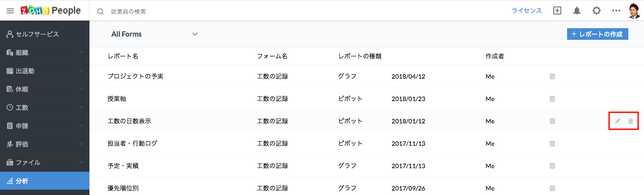Click the 作成者 column header
Screen dimensions: 644x195
(x=495, y=56)
